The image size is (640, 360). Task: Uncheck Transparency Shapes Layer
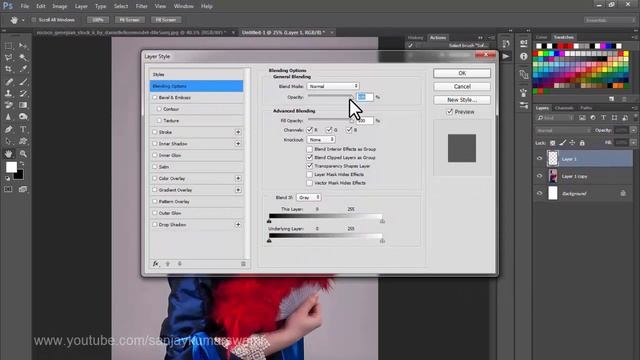(309, 166)
